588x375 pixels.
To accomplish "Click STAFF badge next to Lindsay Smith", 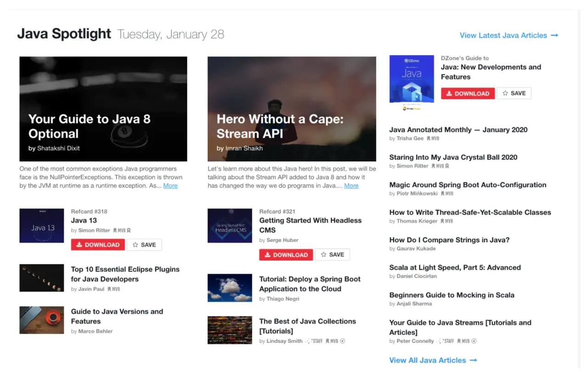I will [x=314, y=341].
